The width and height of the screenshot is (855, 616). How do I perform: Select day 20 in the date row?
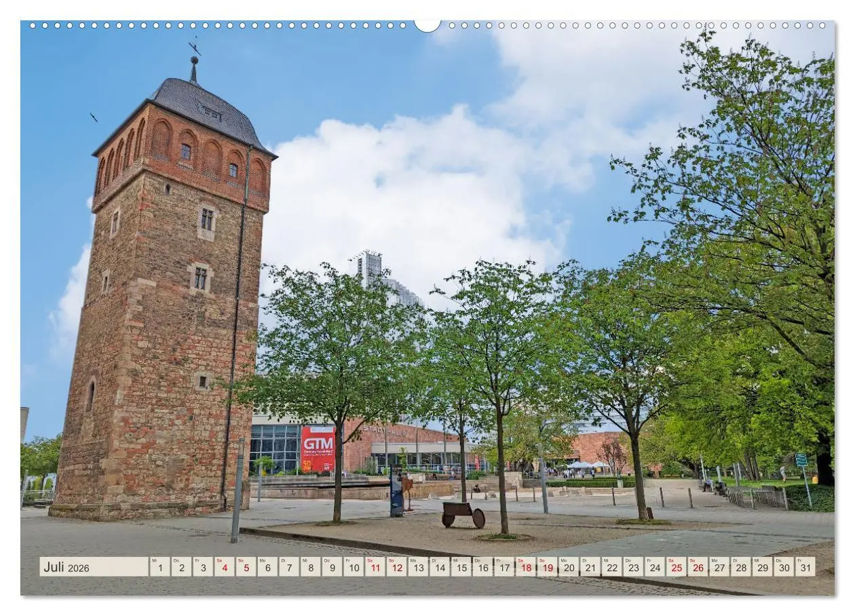(569, 567)
